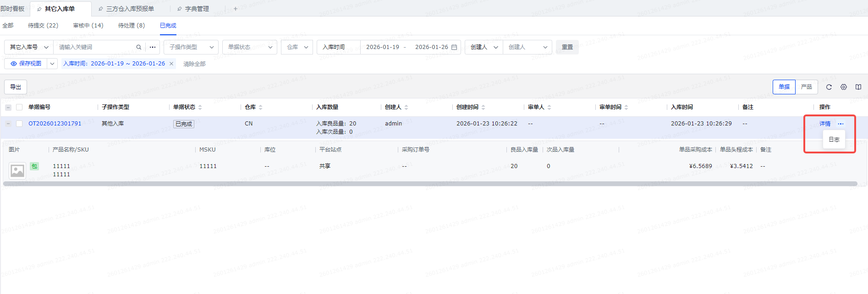Select the 已完成 status tab
The width and height of the screenshot is (868, 294).
(168, 26)
